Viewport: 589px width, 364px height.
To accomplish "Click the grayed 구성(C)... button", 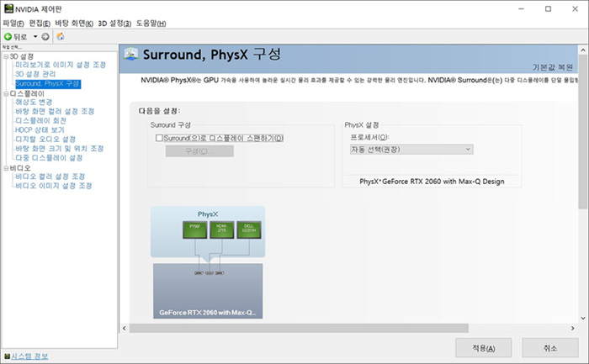I will point(199,151).
